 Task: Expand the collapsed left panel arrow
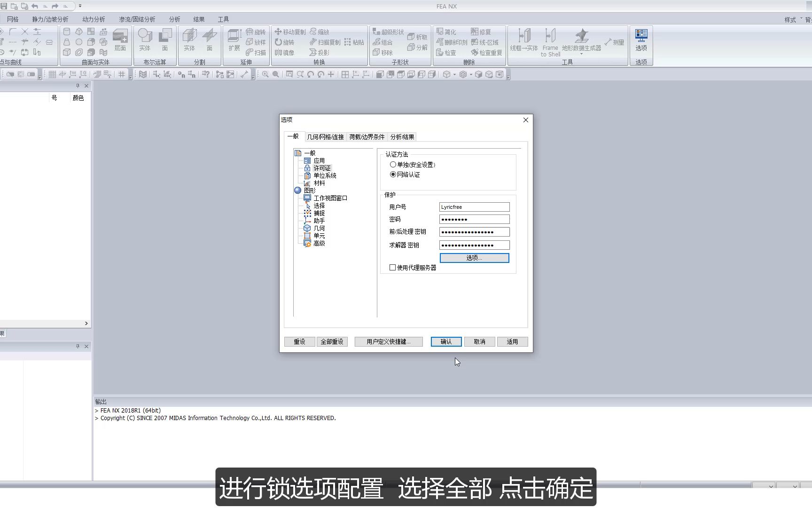86,323
